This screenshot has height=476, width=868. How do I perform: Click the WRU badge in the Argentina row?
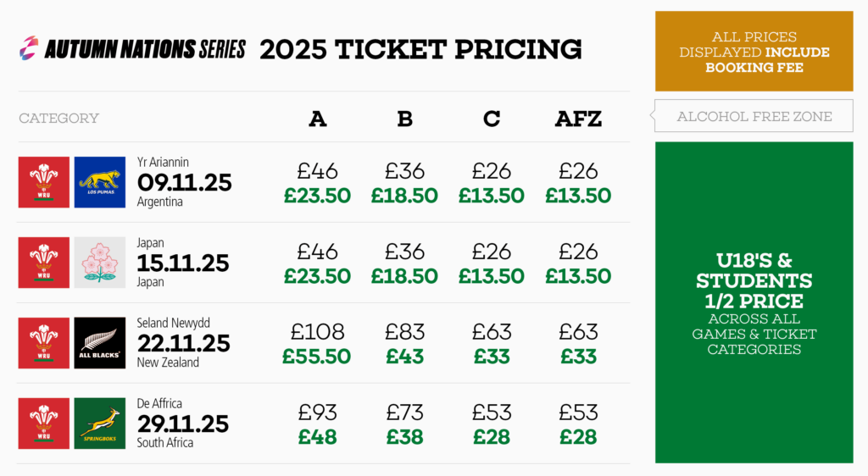(x=44, y=182)
